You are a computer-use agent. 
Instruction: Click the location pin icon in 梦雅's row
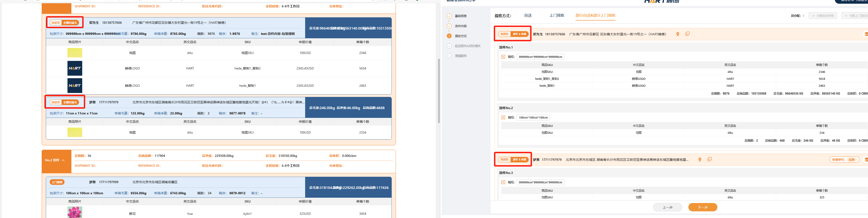point(699,160)
